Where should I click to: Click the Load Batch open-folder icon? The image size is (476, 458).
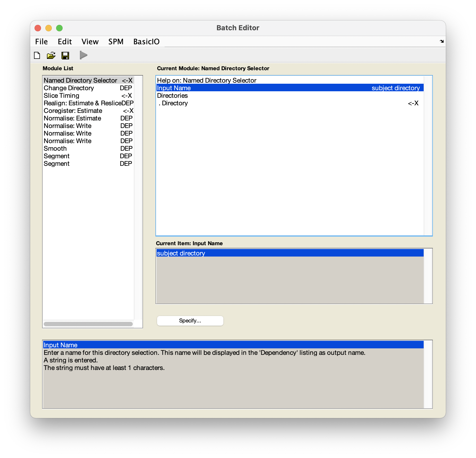tap(51, 55)
